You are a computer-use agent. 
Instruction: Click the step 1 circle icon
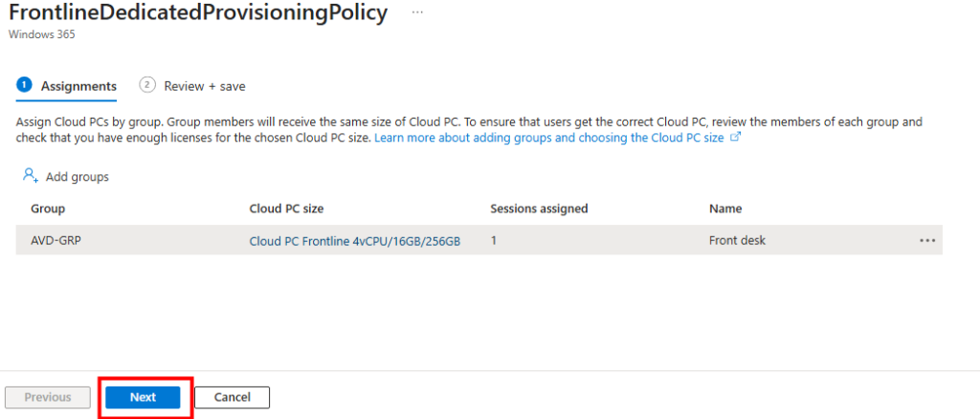point(24,85)
